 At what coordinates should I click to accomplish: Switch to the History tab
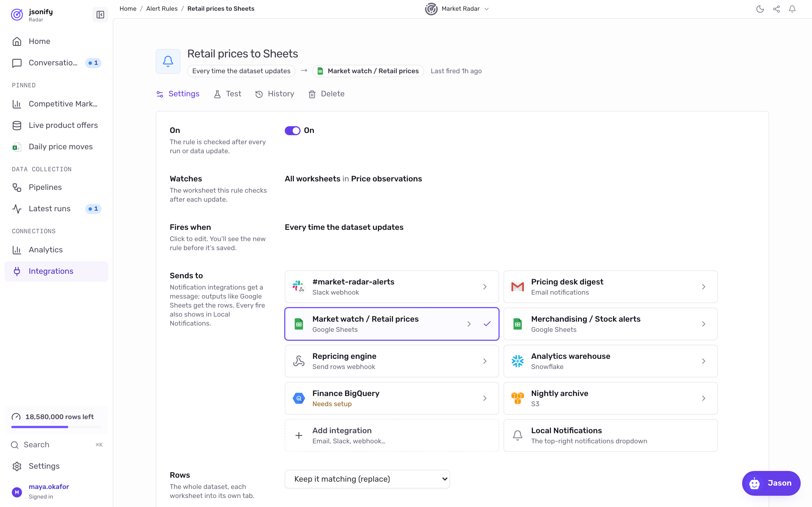pyautogui.click(x=275, y=94)
